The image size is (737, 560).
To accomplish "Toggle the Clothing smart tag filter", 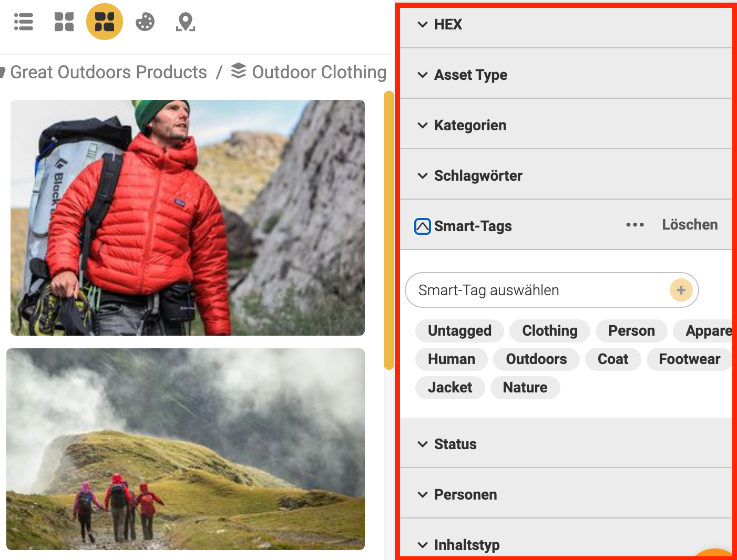I will (549, 331).
